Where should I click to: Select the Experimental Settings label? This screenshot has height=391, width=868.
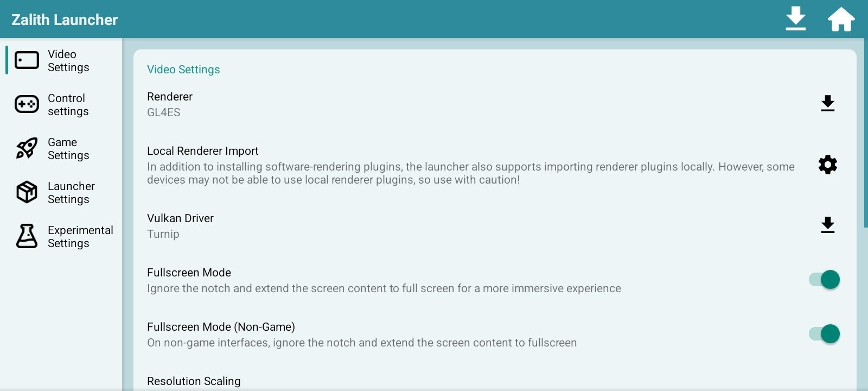tap(80, 237)
